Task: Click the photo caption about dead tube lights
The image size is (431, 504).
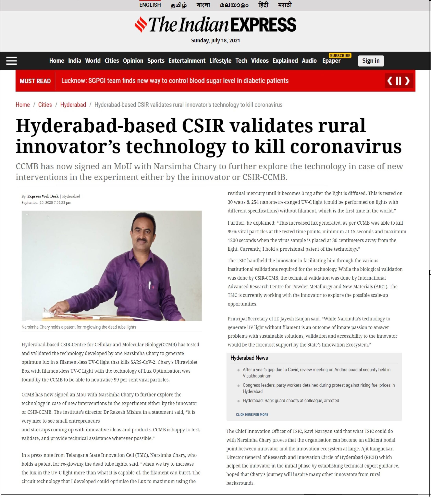Action: [x=79, y=327]
